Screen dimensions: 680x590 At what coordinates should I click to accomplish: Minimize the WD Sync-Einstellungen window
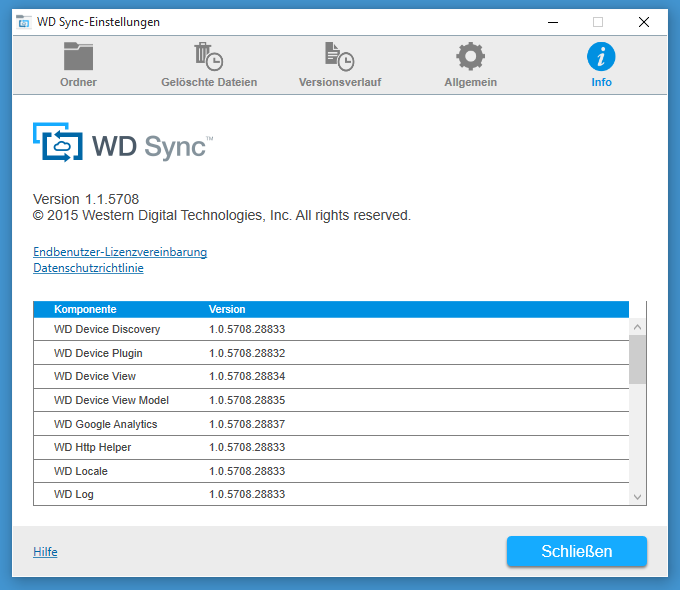click(553, 22)
